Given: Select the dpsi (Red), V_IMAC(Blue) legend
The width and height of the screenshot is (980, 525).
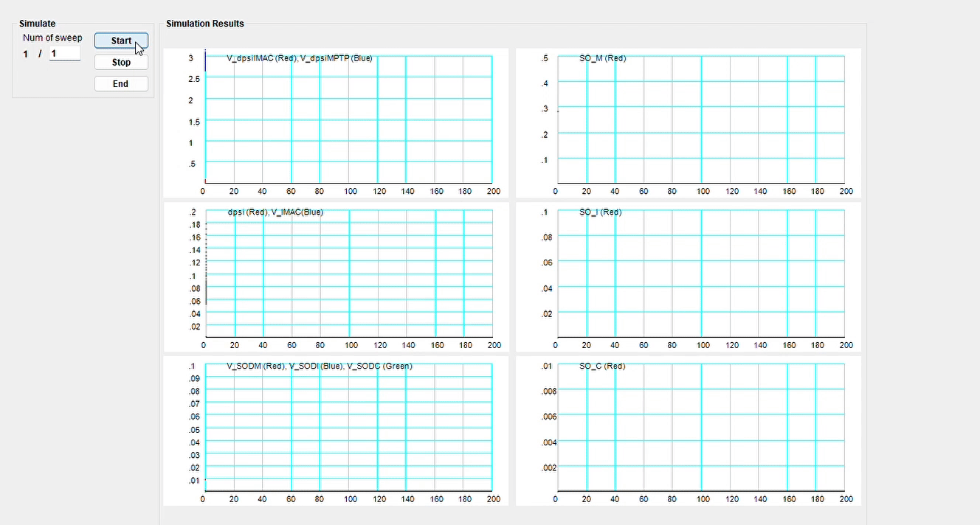Looking at the screenshot, I should (275, 212).
